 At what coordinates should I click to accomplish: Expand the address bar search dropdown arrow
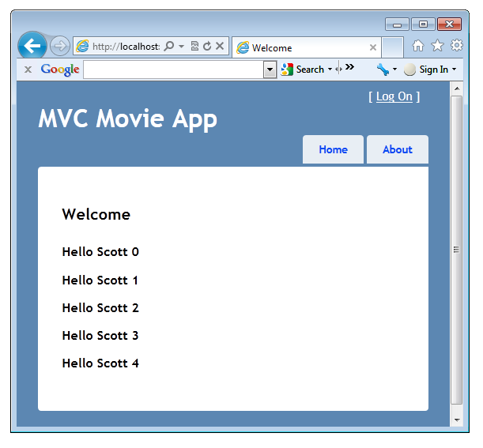pos(181,47)
